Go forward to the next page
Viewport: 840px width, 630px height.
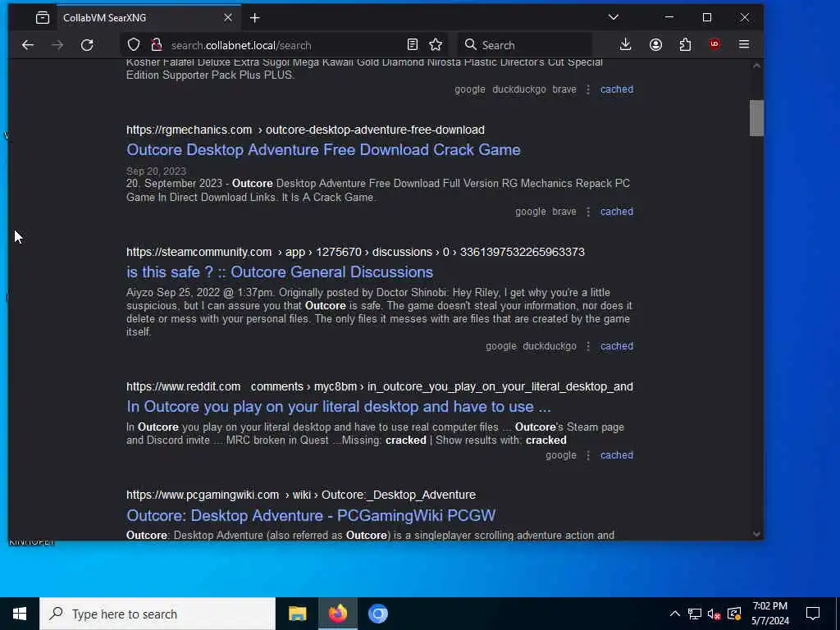(57, 45)
